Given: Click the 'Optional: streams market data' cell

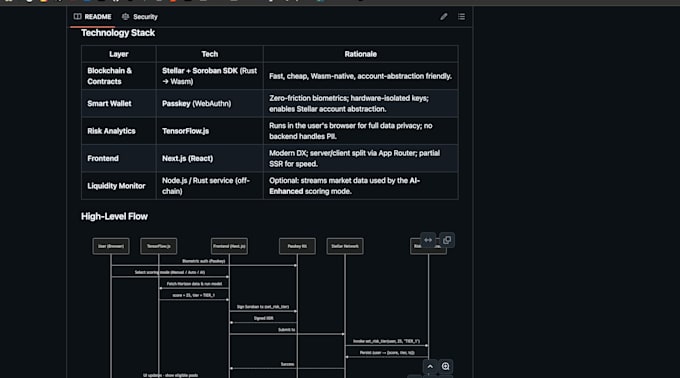Looking at the screenshot, I should [360, 186].
